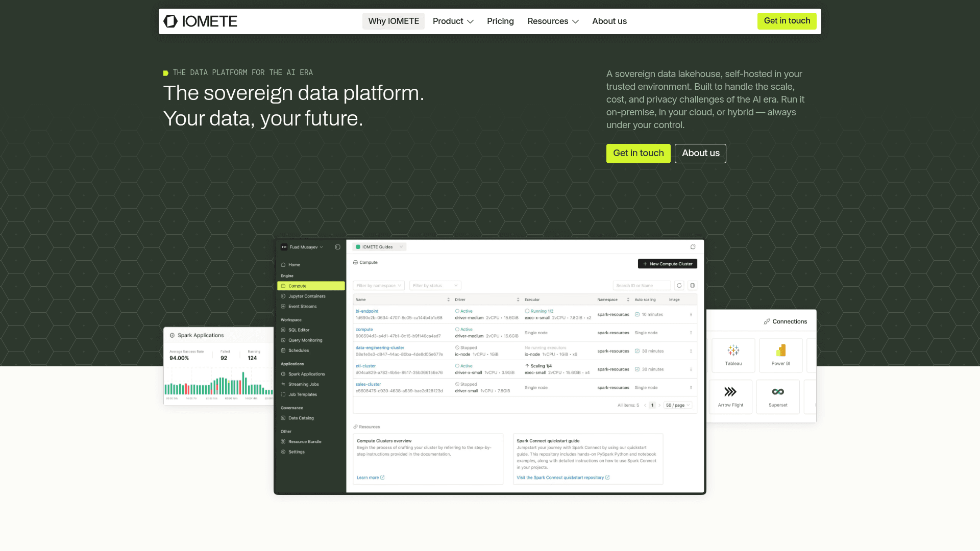This screenshot has height=551, width=980.
Task: Toggle auto scaling checkbox showing 10 minutes
Action: pyautogui.click(x=637, y=314)
